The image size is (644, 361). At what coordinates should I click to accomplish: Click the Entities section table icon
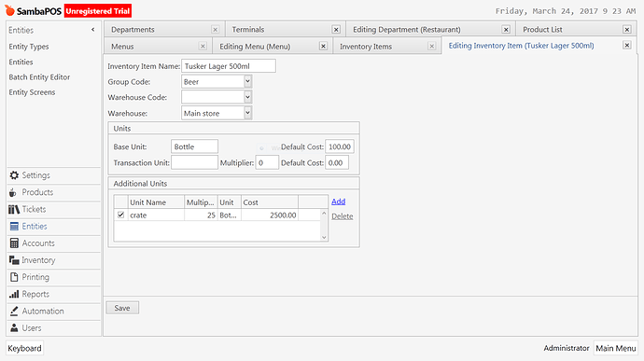(14, 227)
